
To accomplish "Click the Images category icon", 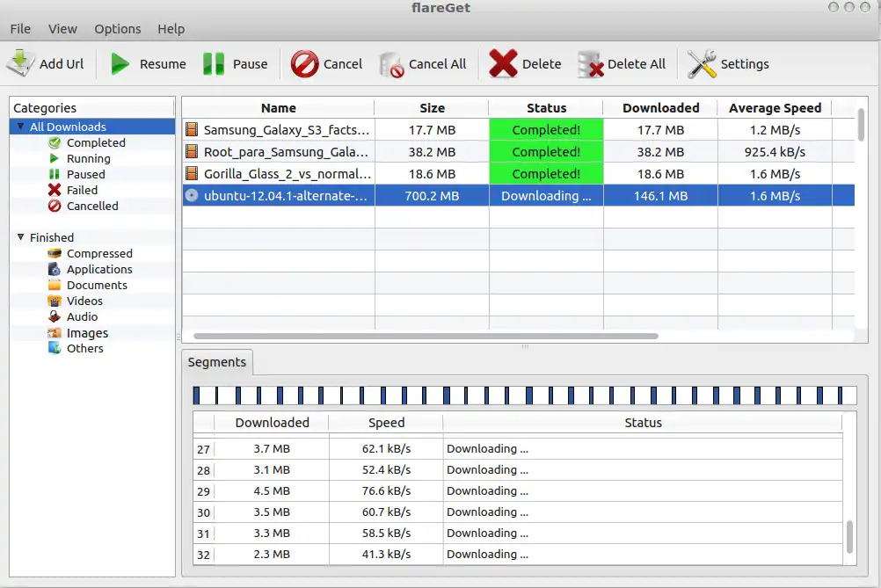I will (x=55, y=333).
